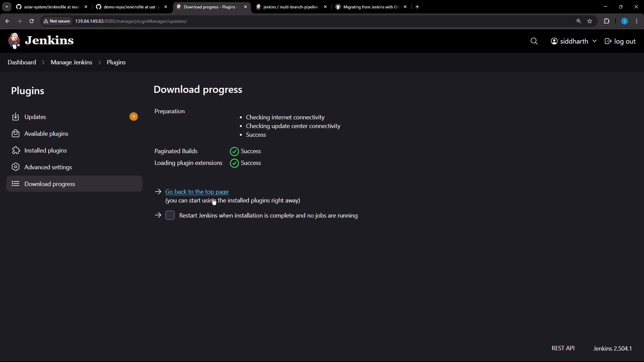Click the Loading plugin extensions success checkmark
The height and width of the screenshot is (362, 644).
coord(234,163)
